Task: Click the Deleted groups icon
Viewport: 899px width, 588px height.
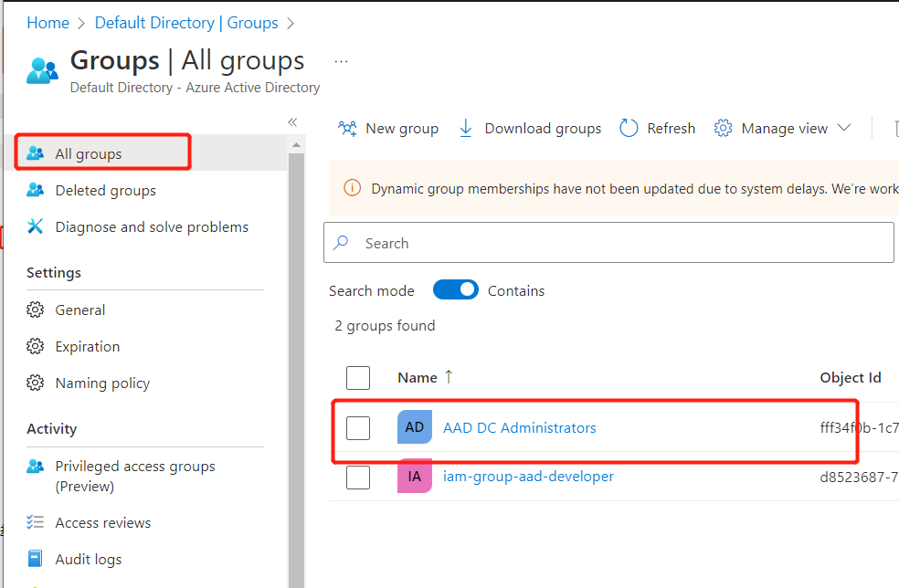Action: [35, 190]
